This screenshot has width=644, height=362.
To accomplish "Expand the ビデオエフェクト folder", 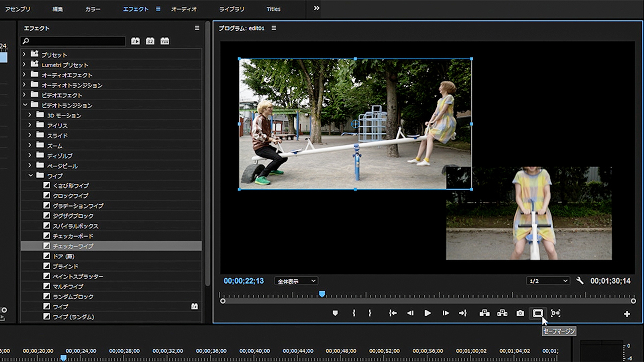I will [24, 95].
